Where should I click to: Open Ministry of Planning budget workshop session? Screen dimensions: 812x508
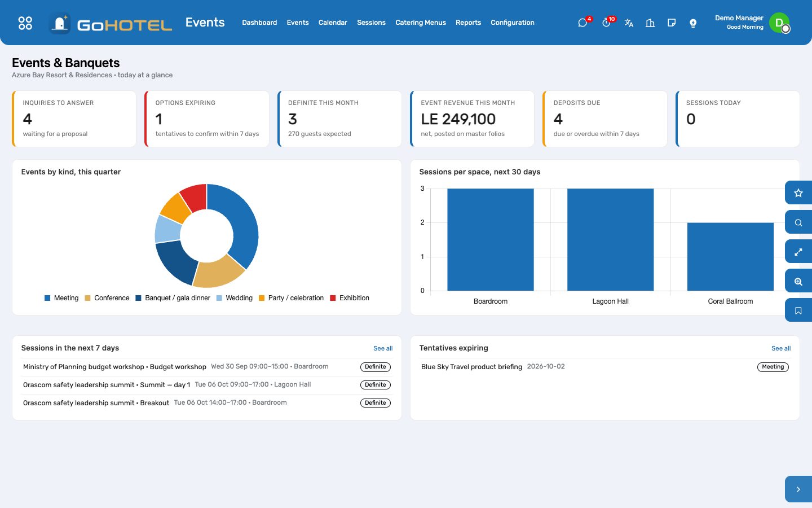click(207, 367)
